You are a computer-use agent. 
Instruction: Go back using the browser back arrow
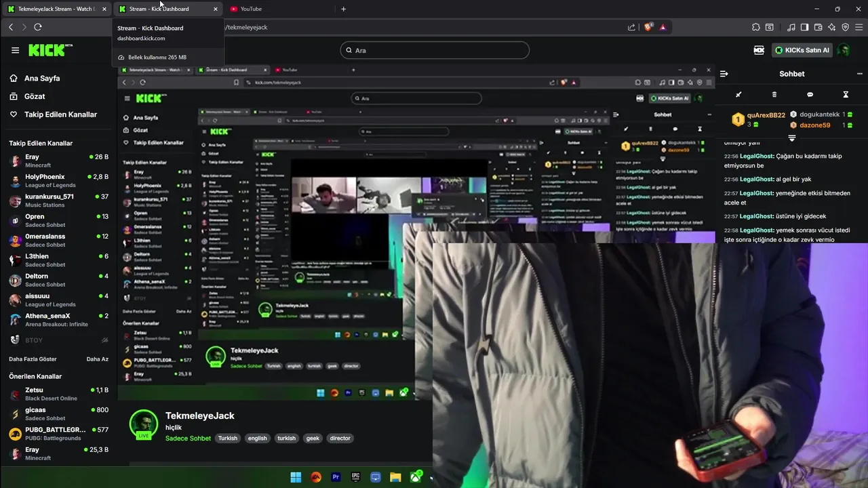[11, 27]
